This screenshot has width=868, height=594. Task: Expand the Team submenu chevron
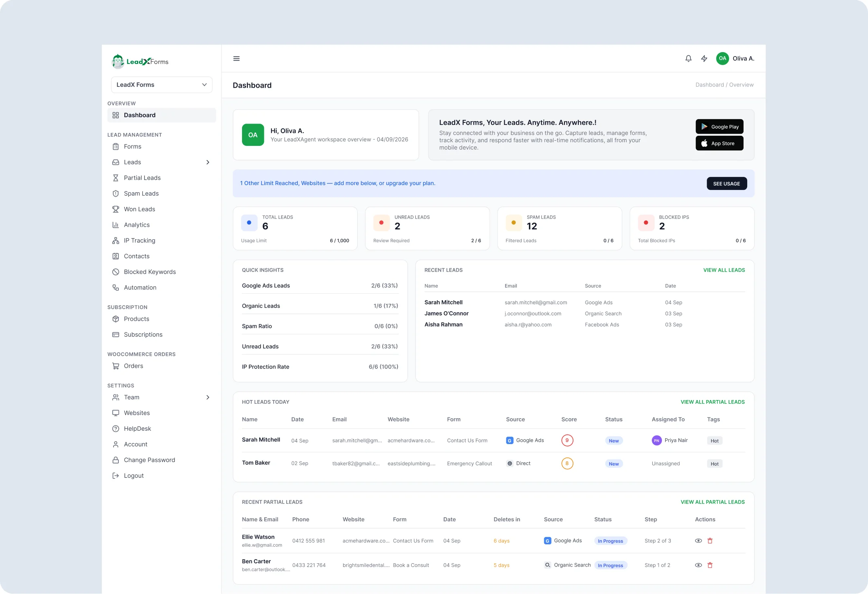pos(208,398)
